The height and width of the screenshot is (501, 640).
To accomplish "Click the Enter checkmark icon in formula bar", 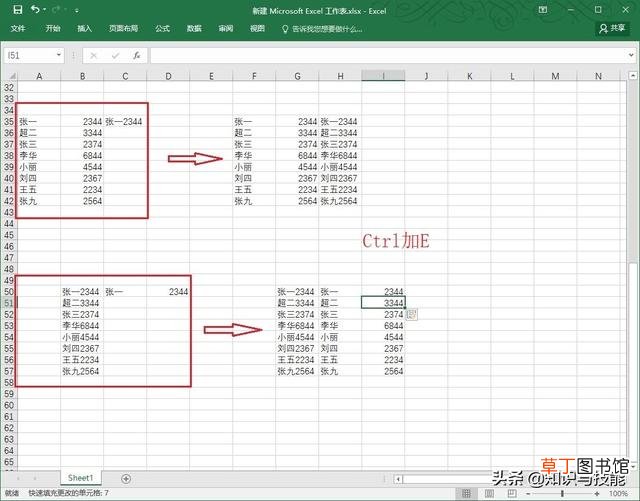I will pyautogui.click(x=116, y=56).
